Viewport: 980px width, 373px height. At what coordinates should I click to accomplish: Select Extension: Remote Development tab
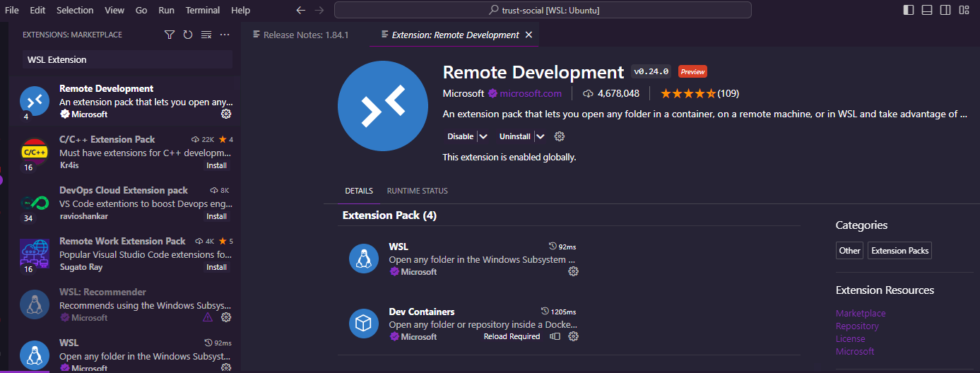[x=455, y=35]
